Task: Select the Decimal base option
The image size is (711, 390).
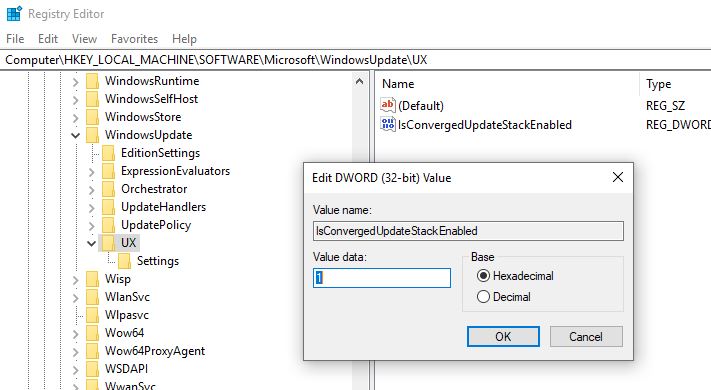Action: (x=504, y=297)
